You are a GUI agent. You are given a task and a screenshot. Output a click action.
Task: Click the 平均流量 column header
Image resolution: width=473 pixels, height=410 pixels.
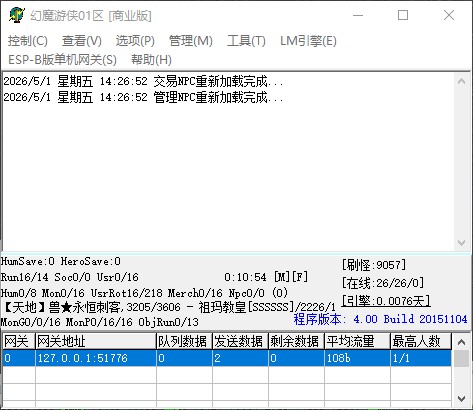pos(357,341)
